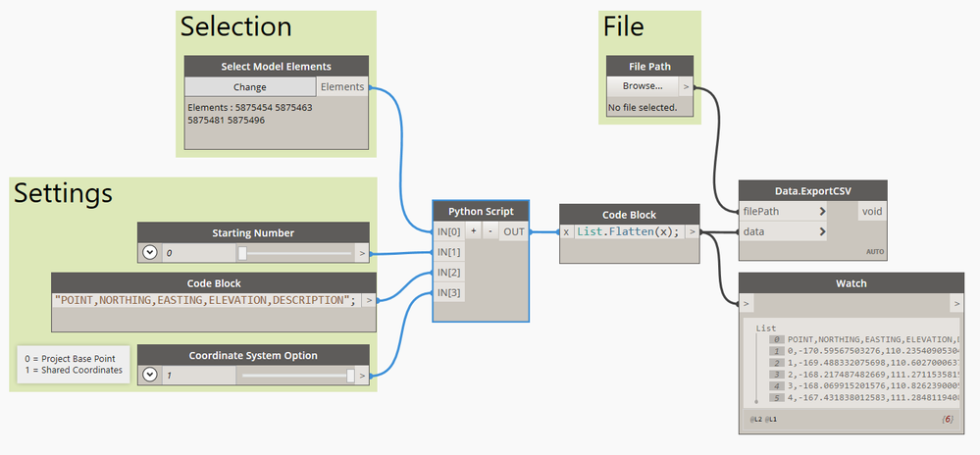980x455 pixels.
Task: Click the Elements ID list text
Action: click(x=250, y=114)
